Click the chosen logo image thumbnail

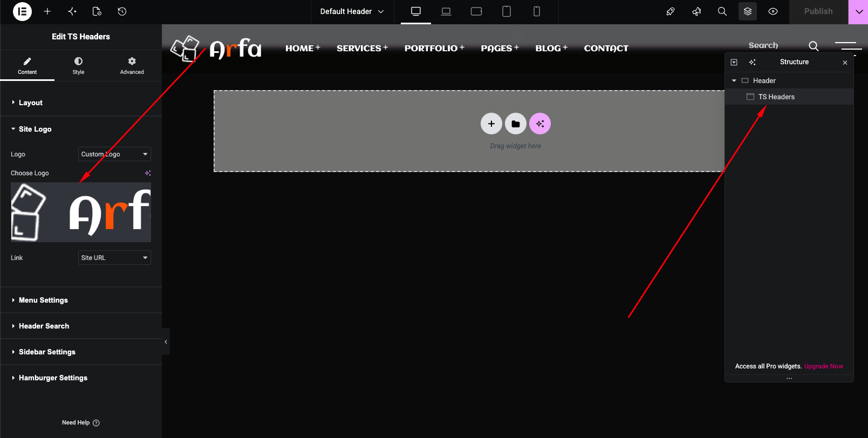(x=81, y=212)
